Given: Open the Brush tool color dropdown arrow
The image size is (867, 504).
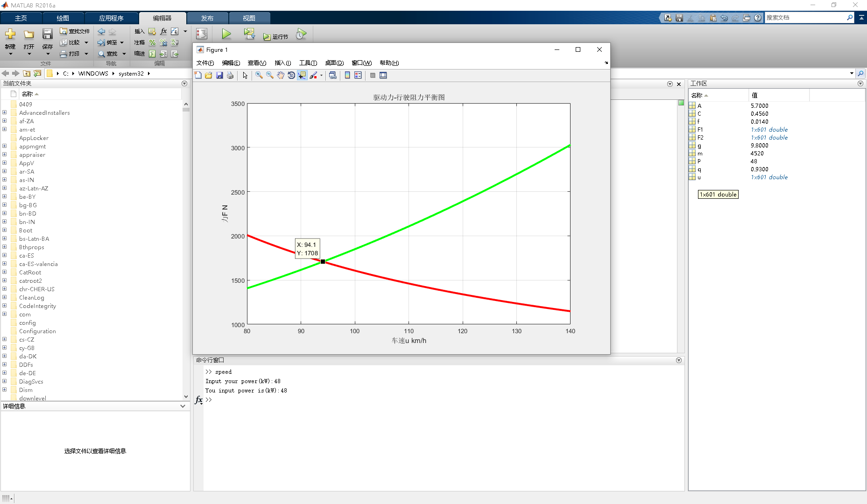Looking at the screenshot, I should [x=321, y=76].
